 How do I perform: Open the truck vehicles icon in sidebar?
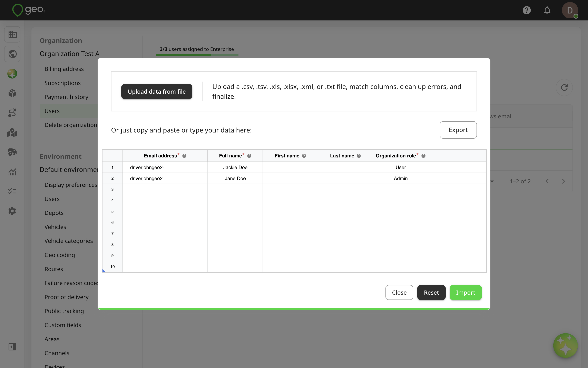click(x=12, y=152)
